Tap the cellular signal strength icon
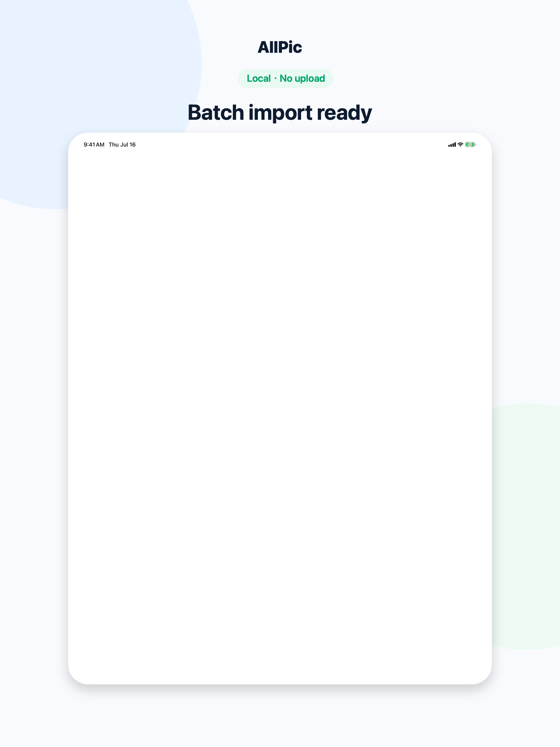Screen dimensions: 560x747 click(452, 145)
